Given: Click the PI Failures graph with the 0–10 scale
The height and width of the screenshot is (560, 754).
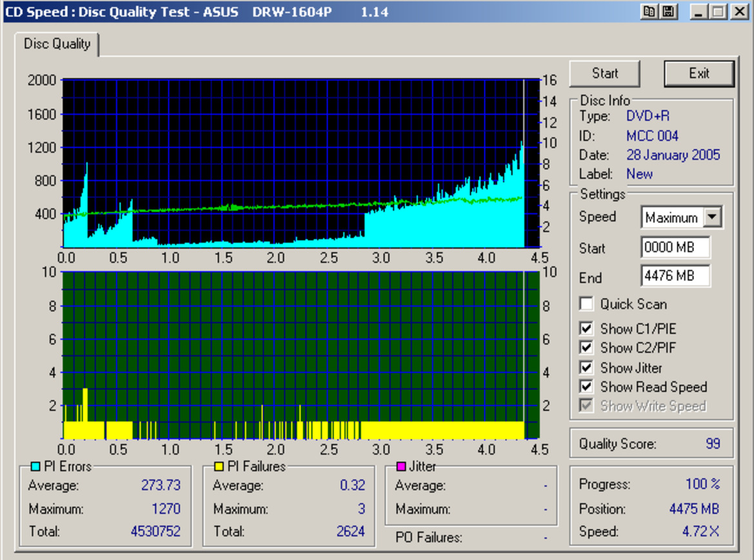Looking at the screenshot, I should (x=301, y=355).
